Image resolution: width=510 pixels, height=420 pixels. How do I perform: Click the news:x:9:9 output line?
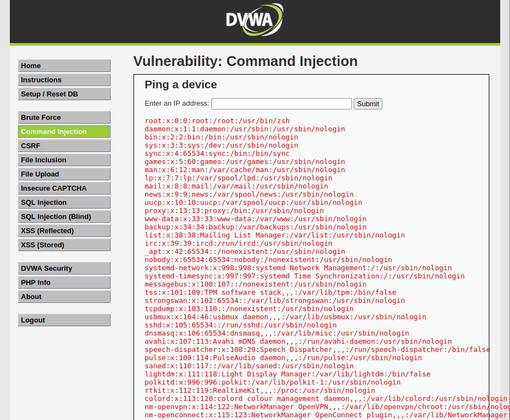(249, 194)
